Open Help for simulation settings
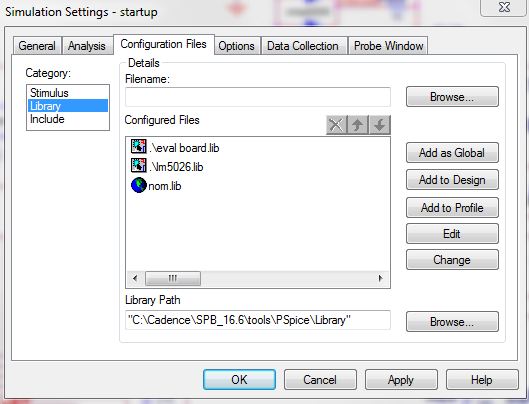 [x=482, y=379]
